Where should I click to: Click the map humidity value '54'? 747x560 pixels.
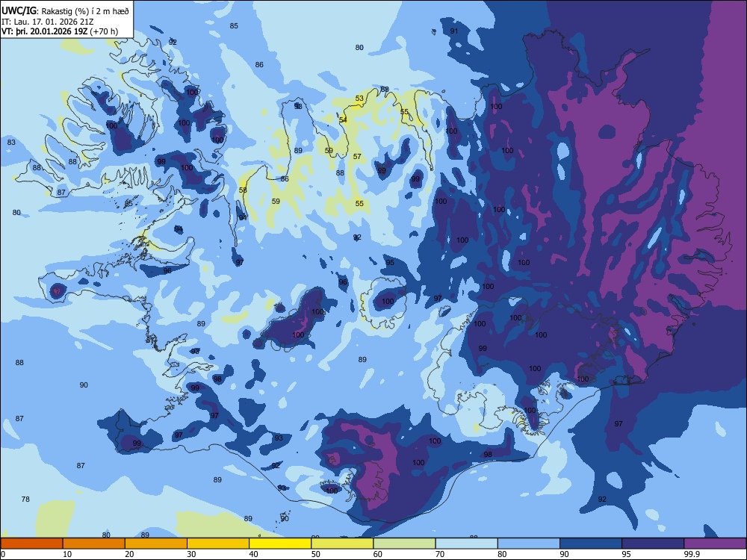coord(343,119)
